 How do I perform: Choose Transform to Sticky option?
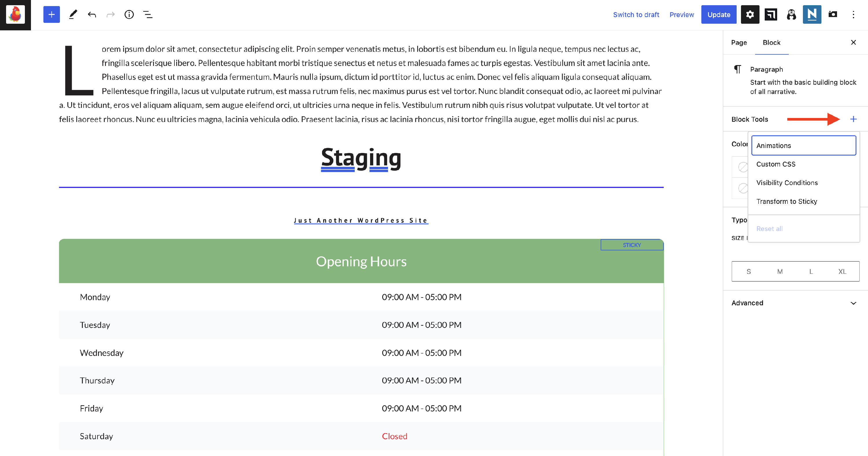coord(786,201)
